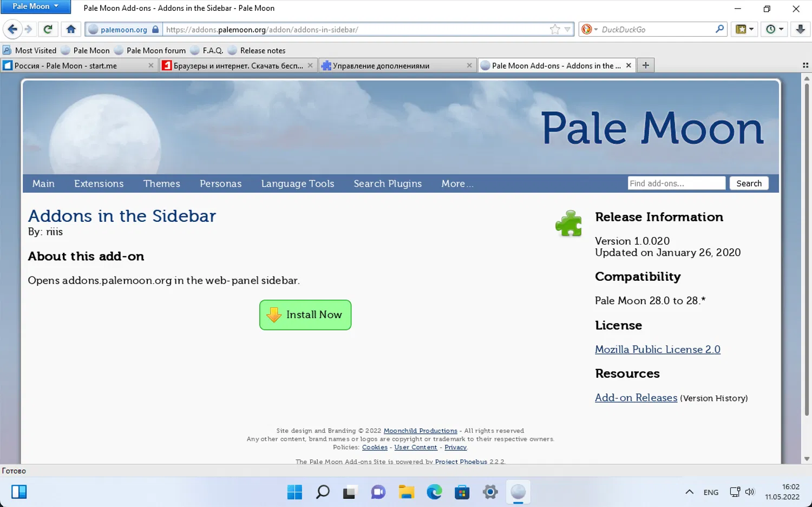
Task: Open the DuckDuckGo search engine selector
Action: click(x=589, y=29)
